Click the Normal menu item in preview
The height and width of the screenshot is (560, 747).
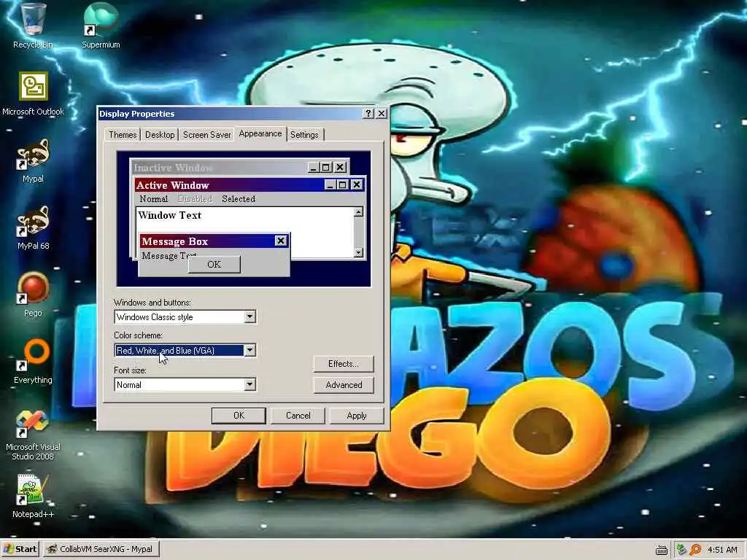153,199
